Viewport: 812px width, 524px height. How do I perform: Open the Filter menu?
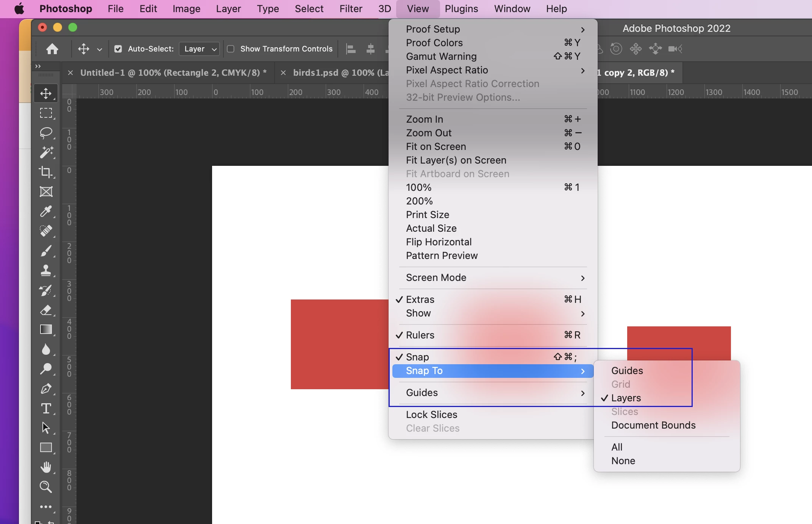350,9
